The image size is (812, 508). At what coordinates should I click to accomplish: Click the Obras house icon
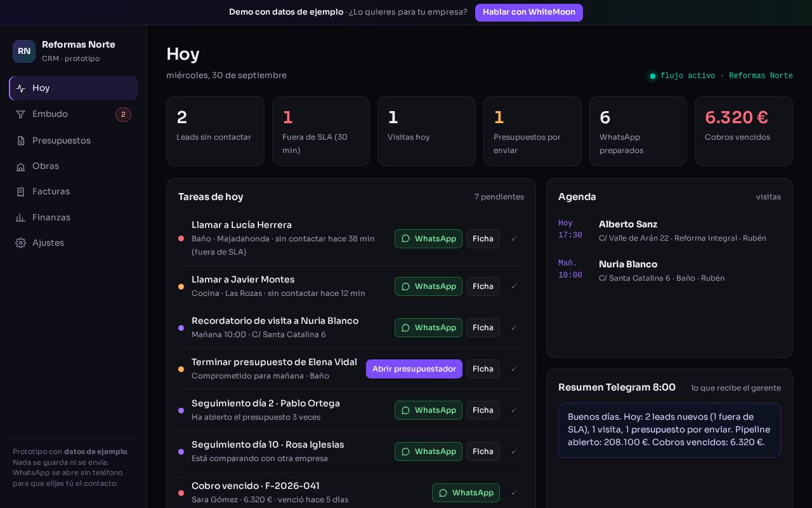(21, 166)
